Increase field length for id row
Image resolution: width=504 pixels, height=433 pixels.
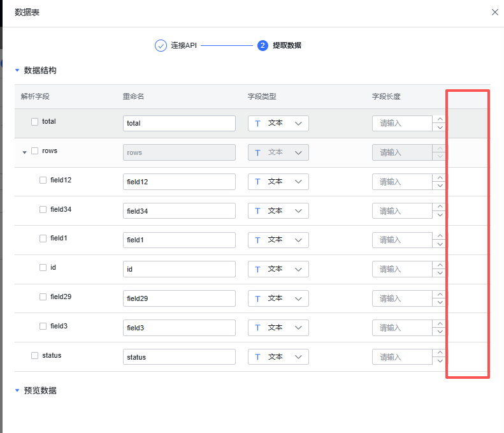(440, 265)
